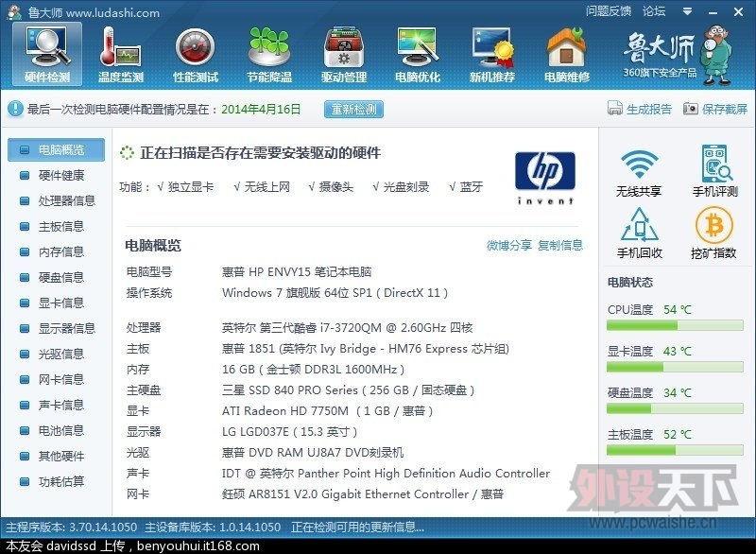The width and height of the screenshot is (756, 554).
Task: Open 新机推荐 new PC recommendations
Action: pos(492,55)
